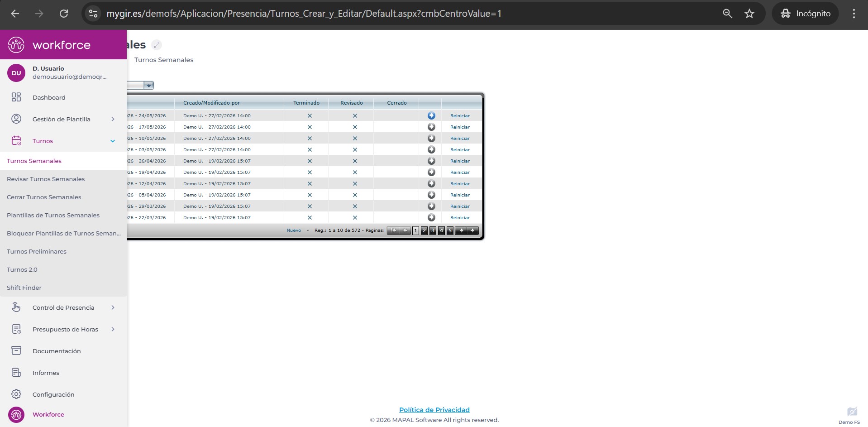Image resolution: width=868 pixels, height=427 pixels.
Task: Click the DU user avatar
Action: click(16, 73)
